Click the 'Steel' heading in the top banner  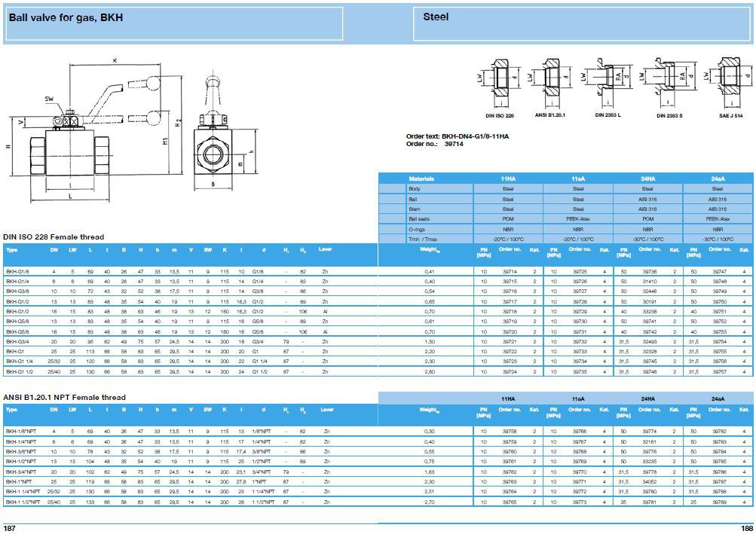(436, 17)
